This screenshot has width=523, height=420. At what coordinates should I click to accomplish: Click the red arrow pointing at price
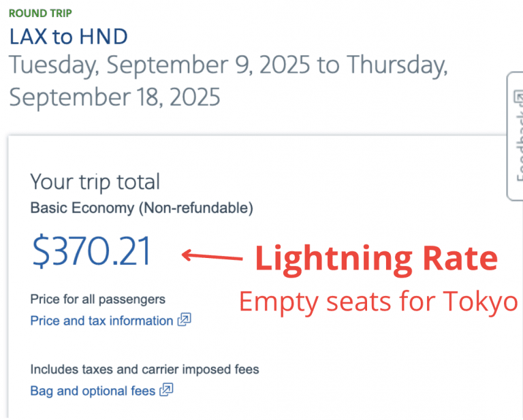coord(211,257)
